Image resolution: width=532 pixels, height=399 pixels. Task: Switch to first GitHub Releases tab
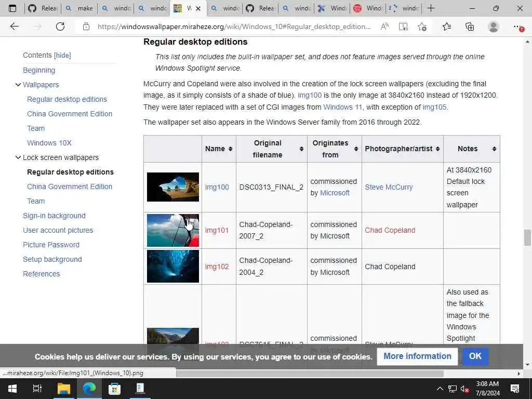click(43, 8)
